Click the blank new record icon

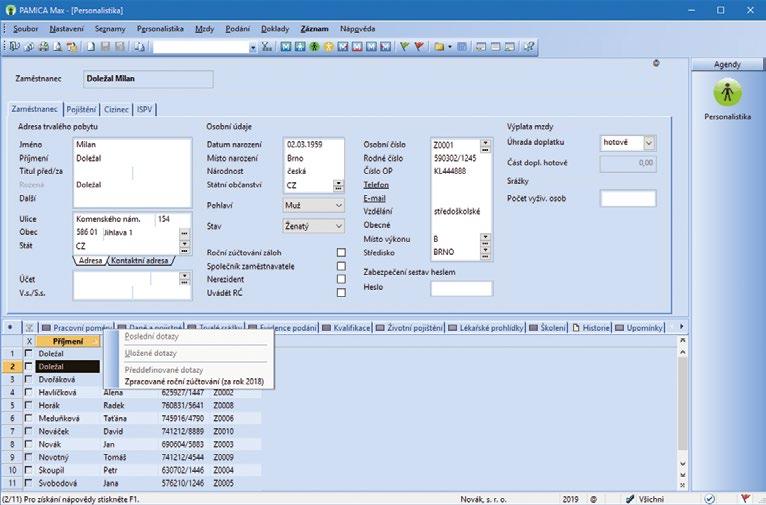pos(91,46)
